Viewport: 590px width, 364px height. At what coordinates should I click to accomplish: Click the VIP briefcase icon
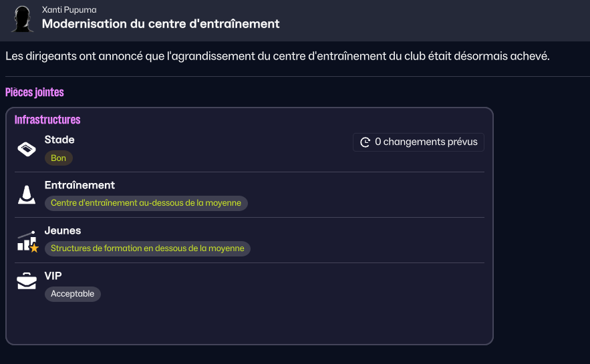pyautogui.click(x=27, y=281)
